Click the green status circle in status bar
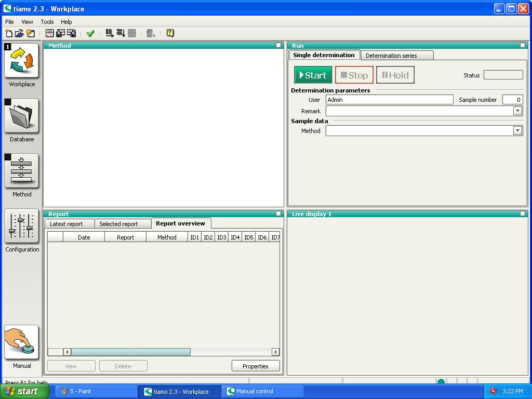 pyautogui.click(x=441, y=381)
